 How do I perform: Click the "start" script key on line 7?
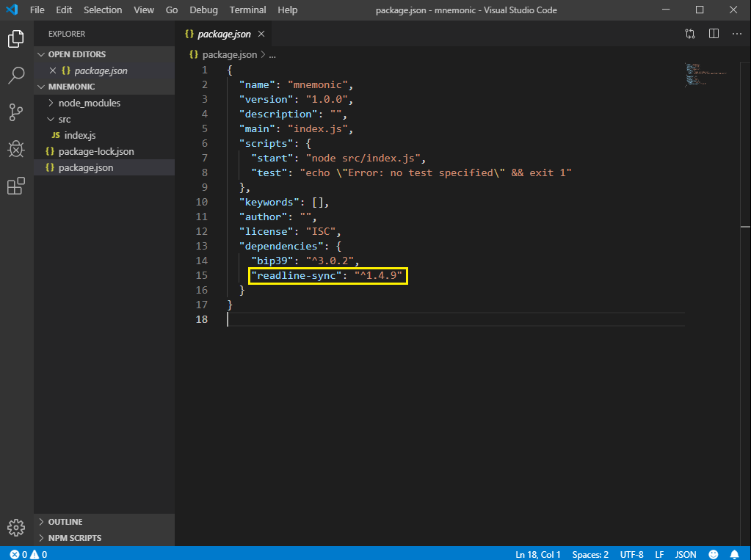point(272,158)
